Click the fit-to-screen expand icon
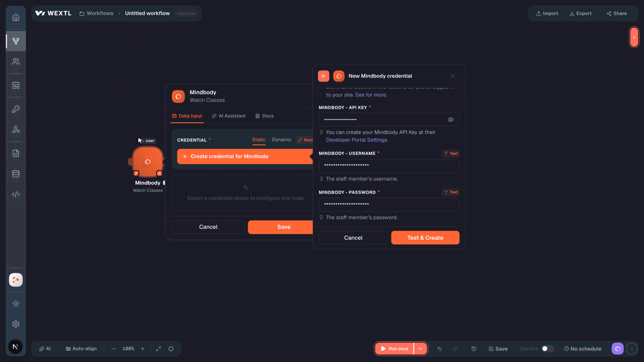The image size is (644, 362). (158, 348)
